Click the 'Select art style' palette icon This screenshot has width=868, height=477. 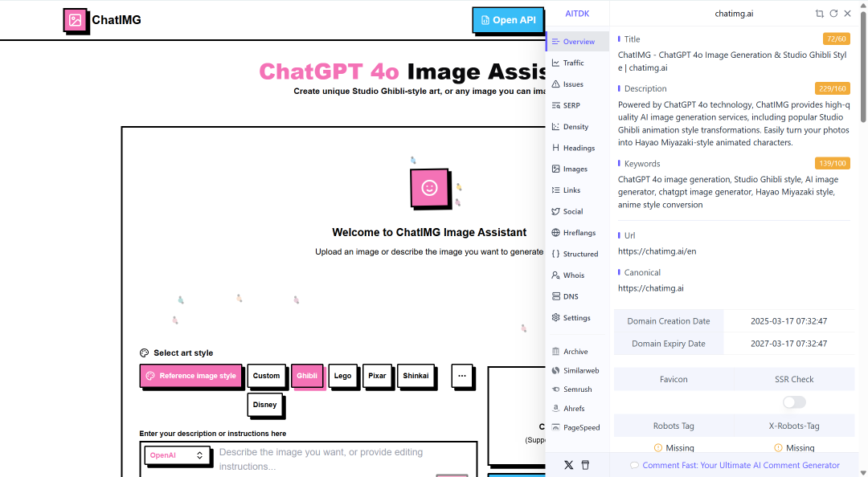[145, 353]
